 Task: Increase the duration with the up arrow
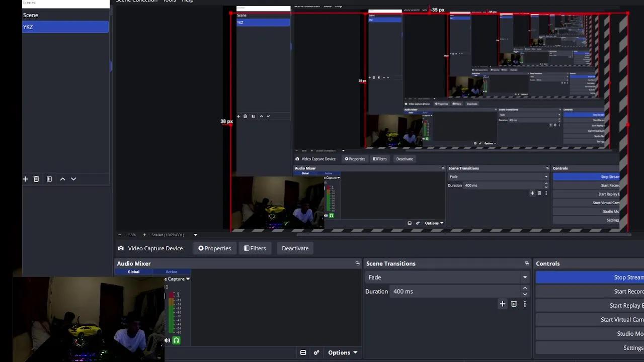point(525,289)
